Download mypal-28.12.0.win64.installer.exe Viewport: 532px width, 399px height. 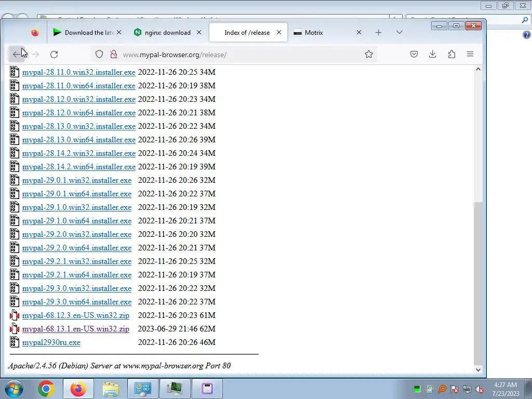tap(79, 113)
